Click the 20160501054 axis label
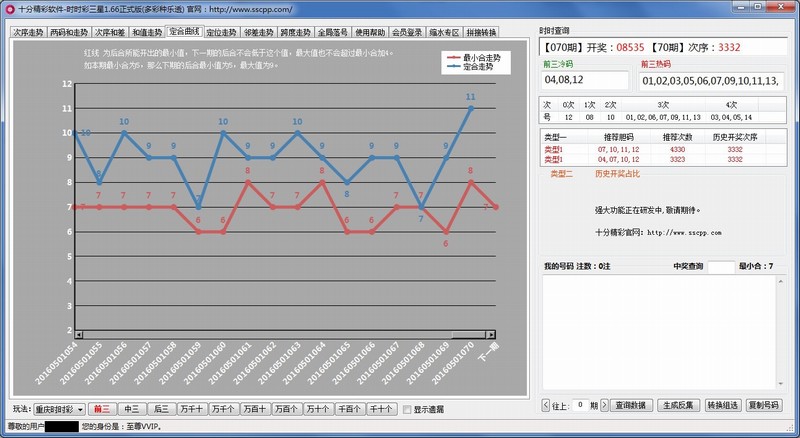The height and width of the screenshot is (438, 800). tap(56, 363)
